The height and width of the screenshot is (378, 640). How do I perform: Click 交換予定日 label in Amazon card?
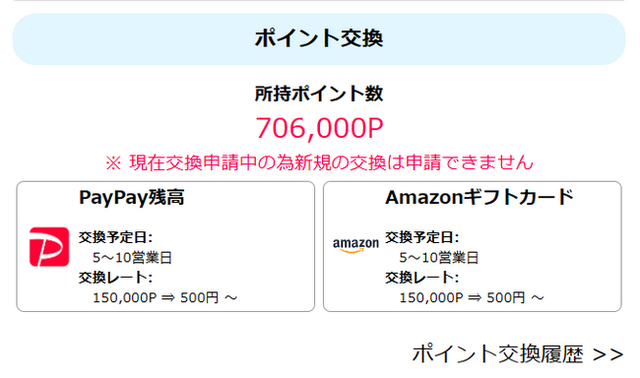click(422, 237)
